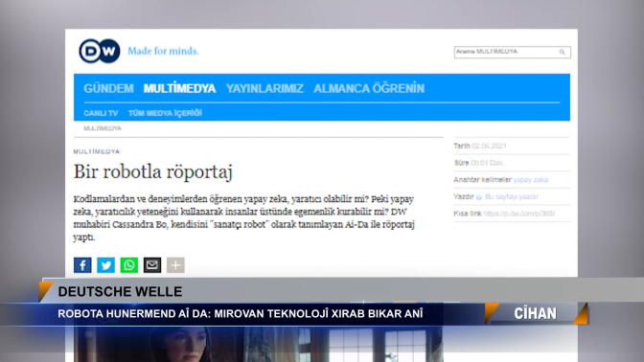Share article via WhatsApp

click(x=129, y=265)
